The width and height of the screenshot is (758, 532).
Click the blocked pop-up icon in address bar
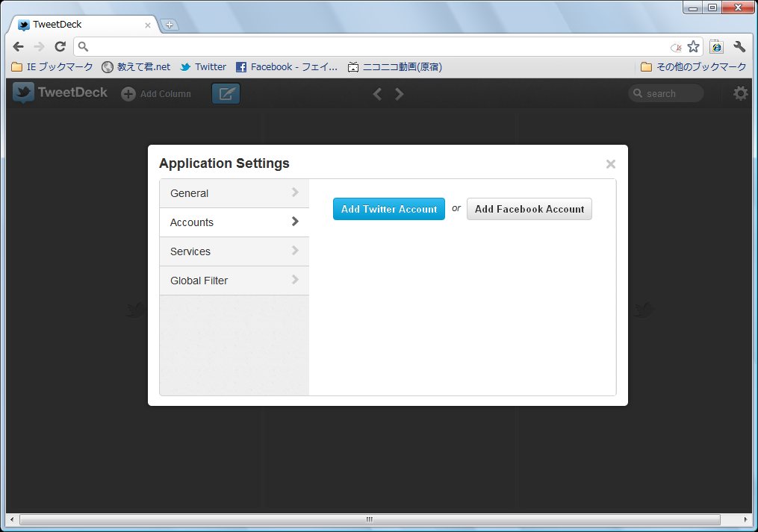676,47
